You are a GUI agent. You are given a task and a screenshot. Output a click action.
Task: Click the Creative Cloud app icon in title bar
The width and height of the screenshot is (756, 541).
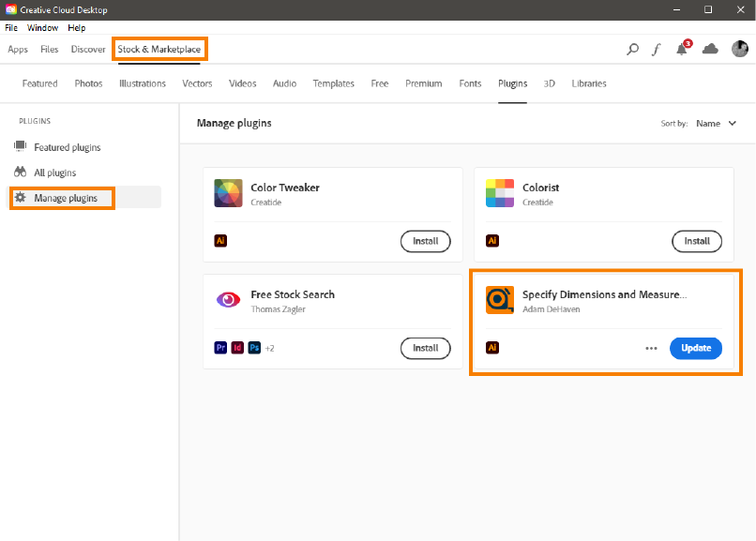(x=10, y=9)
